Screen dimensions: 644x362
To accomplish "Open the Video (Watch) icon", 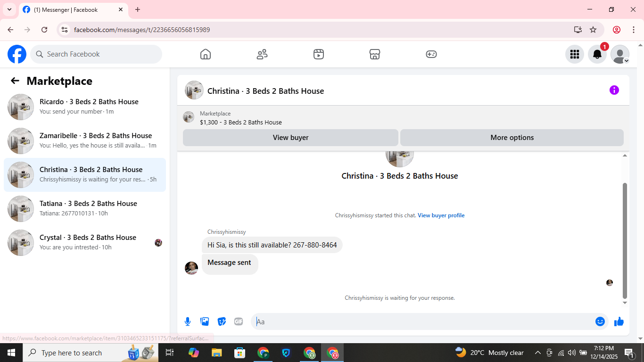I will pos(319,54).
